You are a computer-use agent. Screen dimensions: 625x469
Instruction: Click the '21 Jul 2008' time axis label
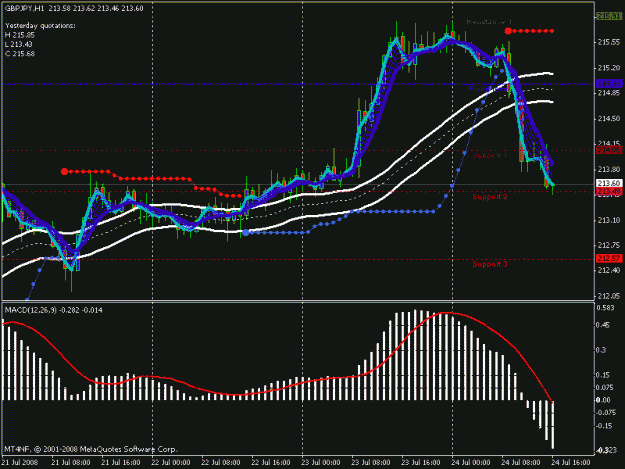point(20,462)
